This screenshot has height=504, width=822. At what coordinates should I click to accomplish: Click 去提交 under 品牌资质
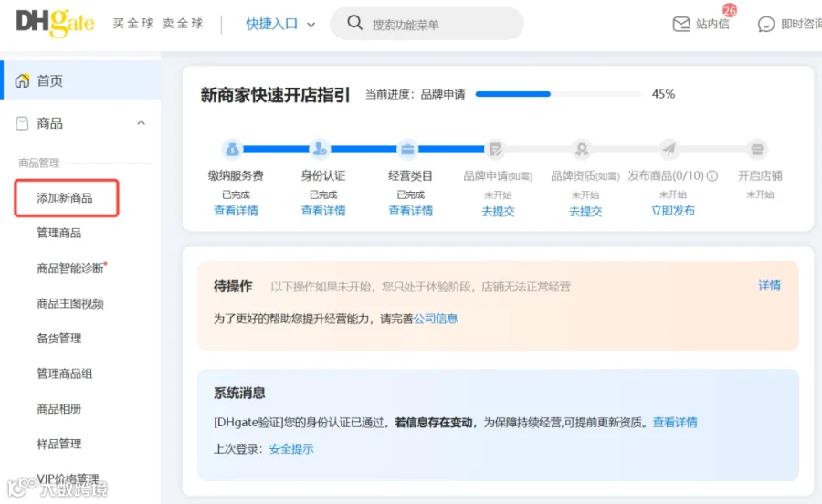[x=585, y=211]
